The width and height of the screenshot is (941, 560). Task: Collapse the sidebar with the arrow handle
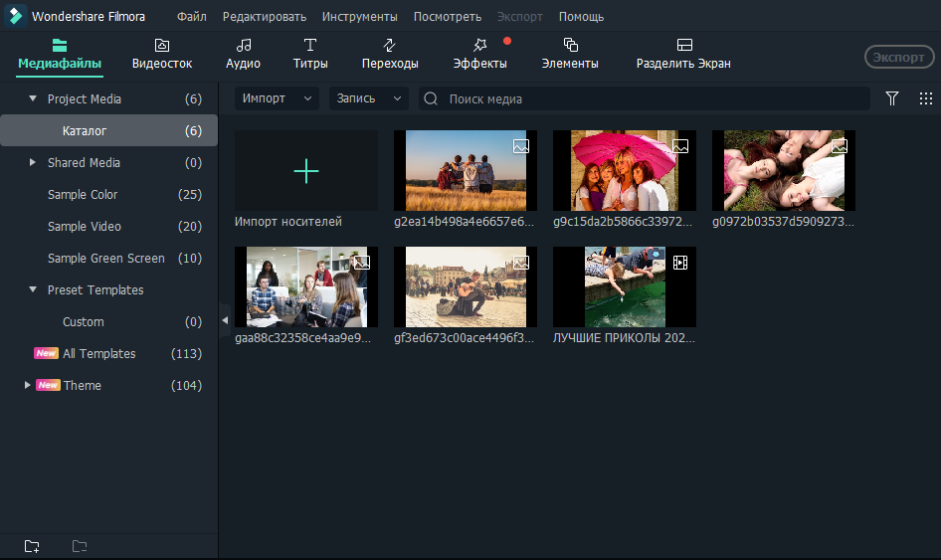coord(225,320)
